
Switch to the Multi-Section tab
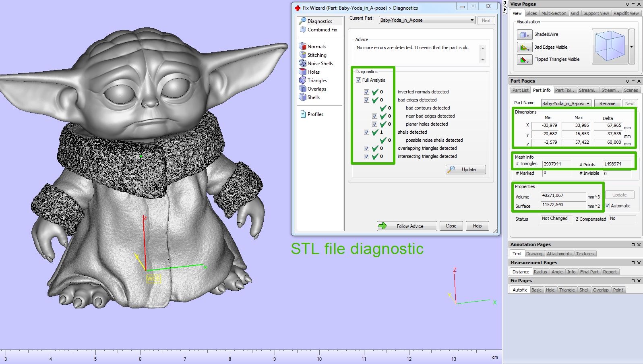coord(554,13)
